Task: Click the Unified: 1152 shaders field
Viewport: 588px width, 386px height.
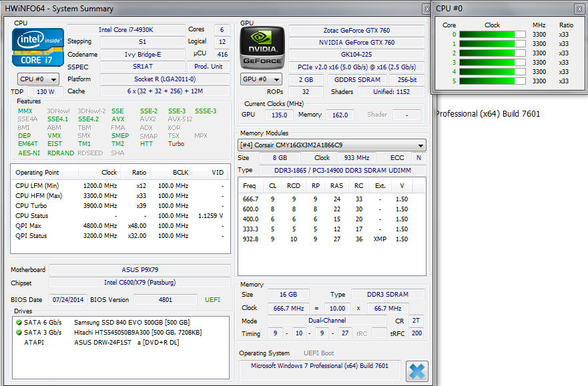Action: (x=392, y=92)
